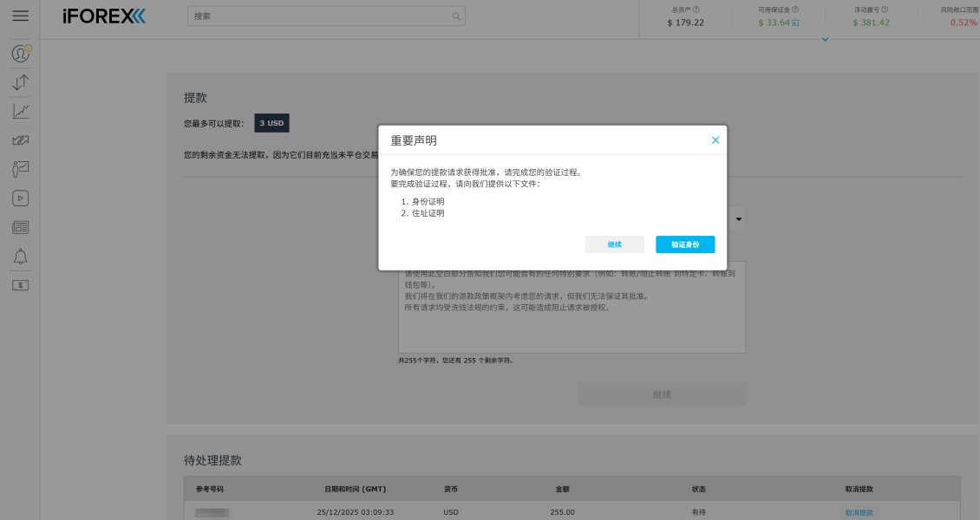Viewport: 980px width, 520px height.
Task: Click the iFOREX logo
Action: (104, 16)
